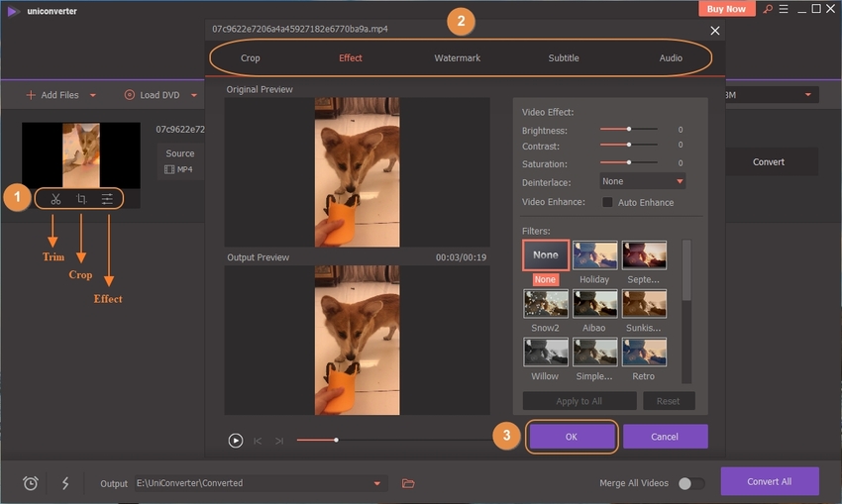Click the alarm clock schedule icon
The height and width of the screenshot is (504, 842).
tap(31, 483)
